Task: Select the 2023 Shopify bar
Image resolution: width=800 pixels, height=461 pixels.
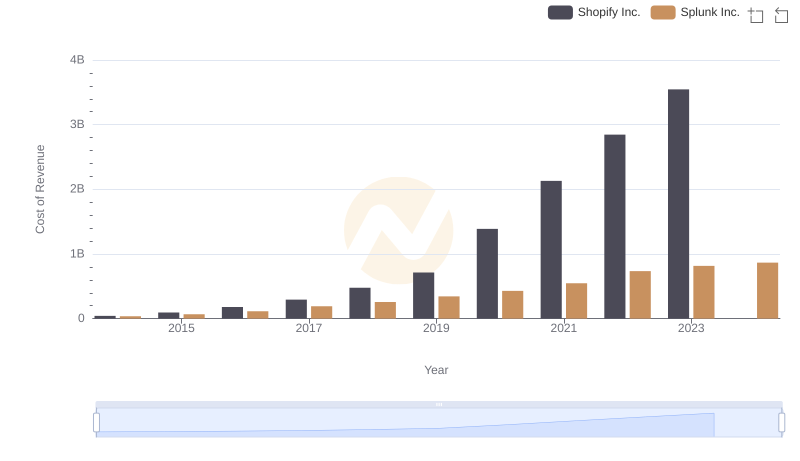Action: (678, 204)
